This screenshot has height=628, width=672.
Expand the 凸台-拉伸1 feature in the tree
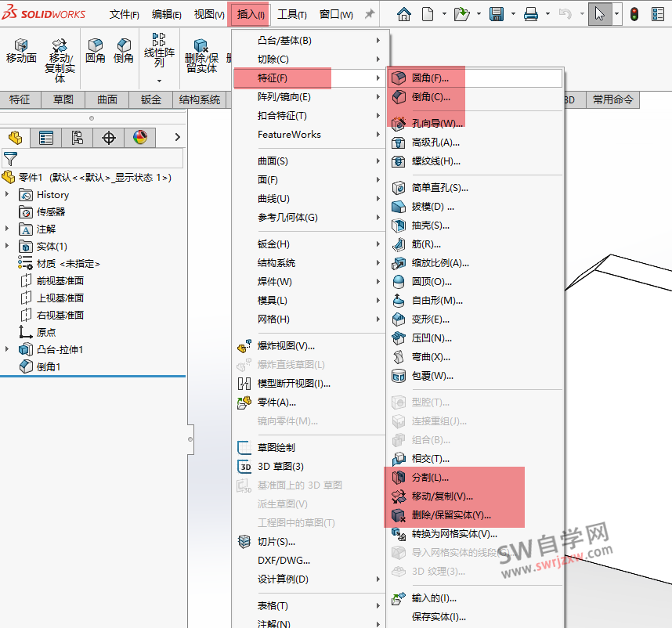point(8,350)
